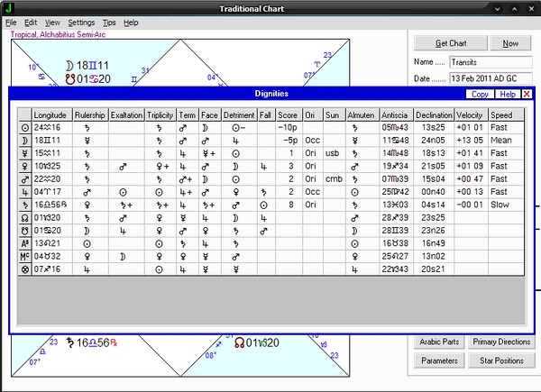Screen dimensions: 541x392
Task: Select the Part of Fortune row symbol
Action: coord(24,268)
